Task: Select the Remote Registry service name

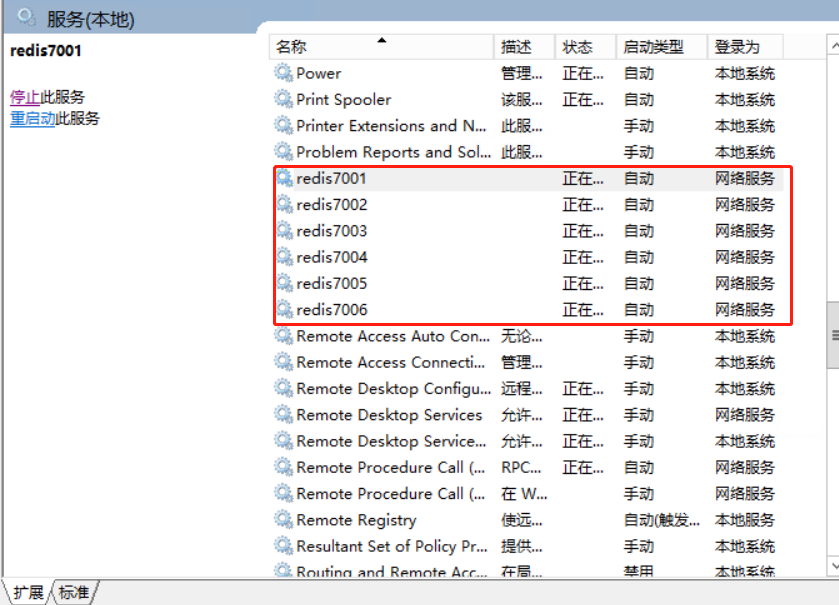Action: pos(356,520)
